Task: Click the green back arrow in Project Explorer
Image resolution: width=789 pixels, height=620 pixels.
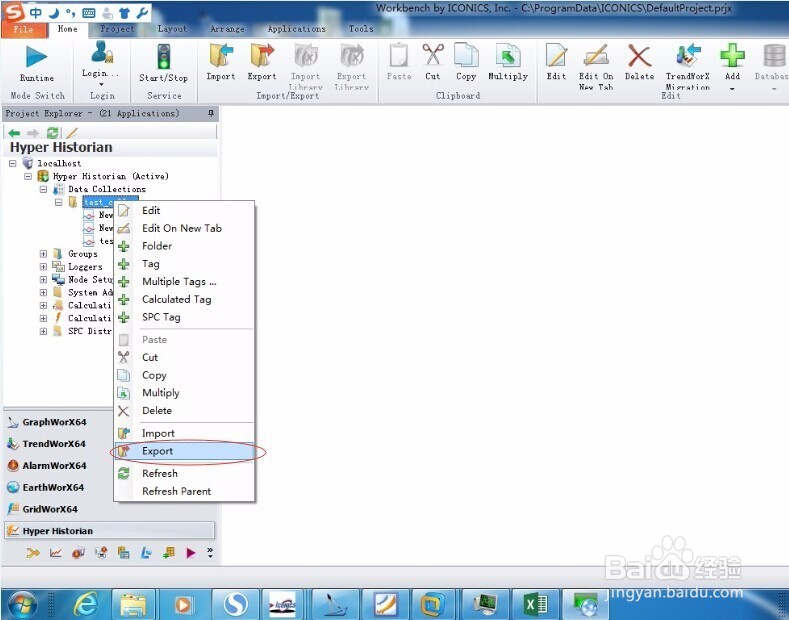Action: click(x=14, y=133)
